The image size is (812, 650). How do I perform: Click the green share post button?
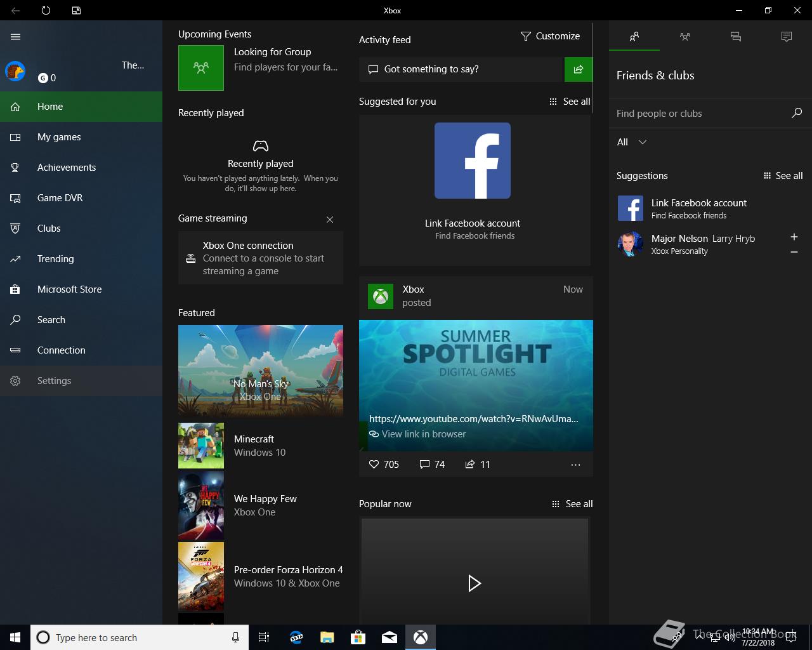pos(579,69)
